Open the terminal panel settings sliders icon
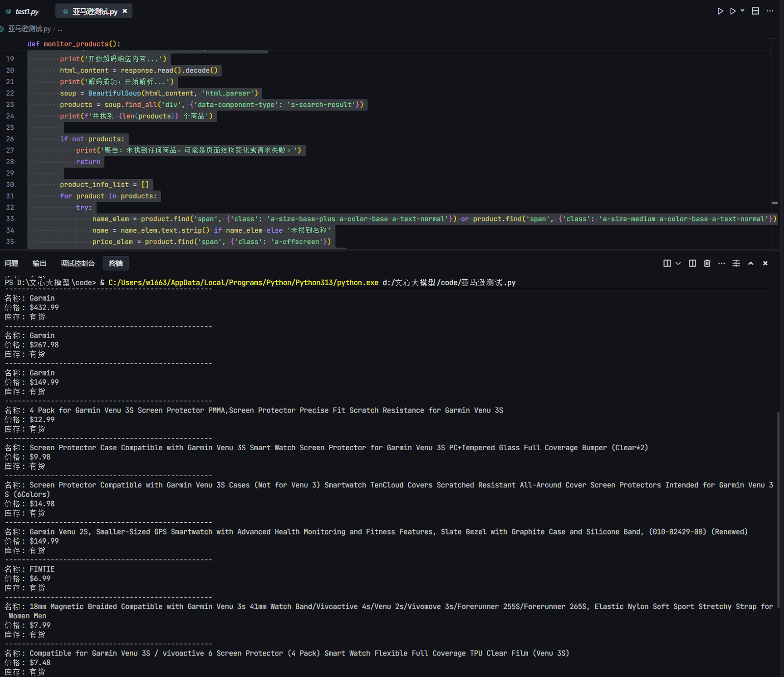The image size is (784, 677). [736, 264]
